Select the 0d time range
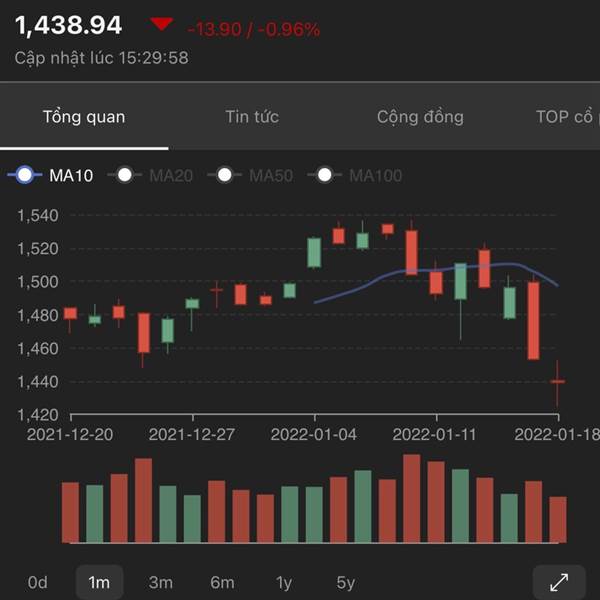This screenshot has width=600, height=600. [x=38, y=582]
